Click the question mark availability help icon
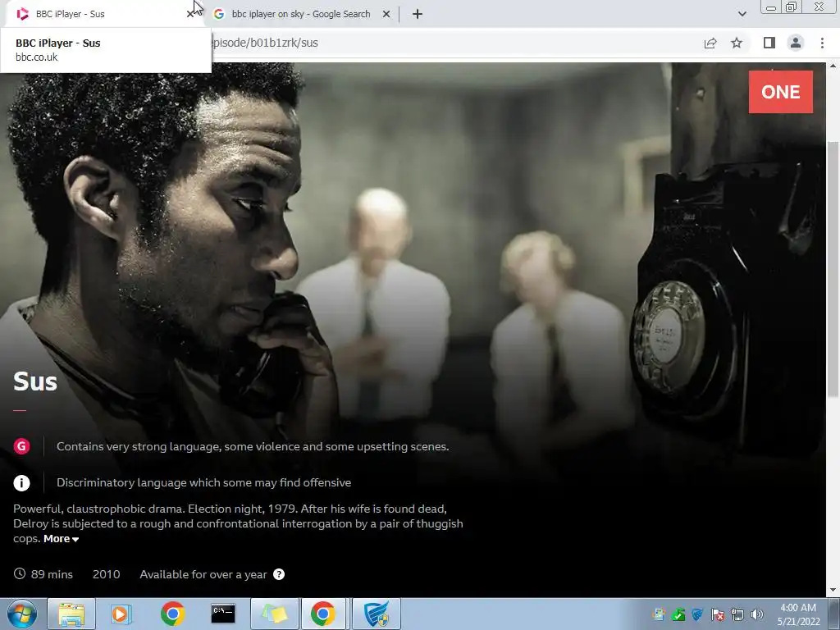The width and height of the screenshot is (840, 630). [x=279, y=574]
